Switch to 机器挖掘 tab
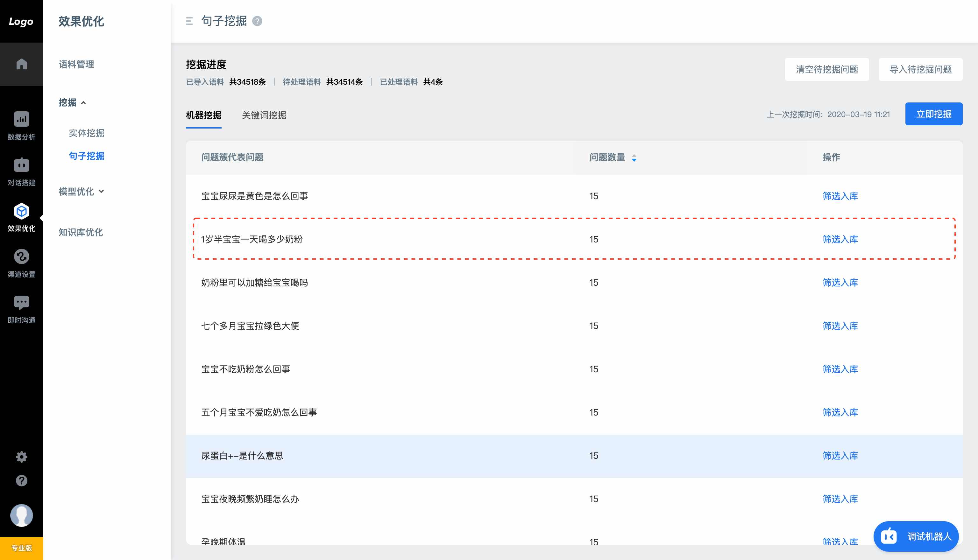 [x=203, y=115]
